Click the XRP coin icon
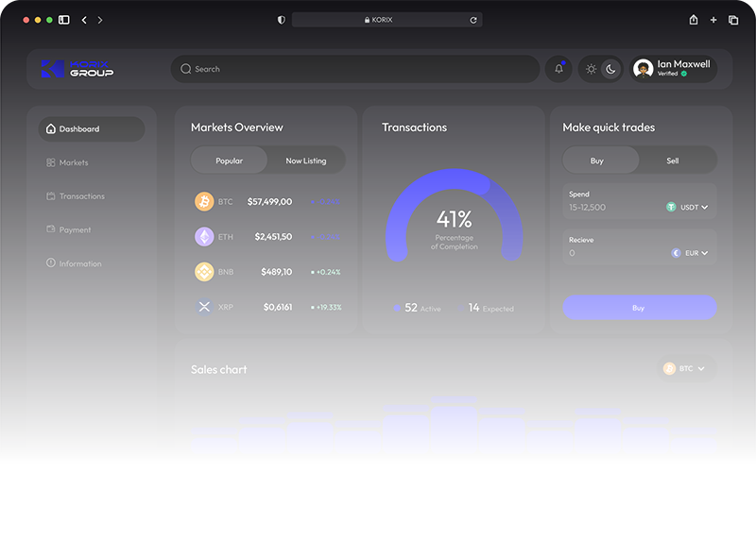Image resolution: width=756 pixels, height=541 pixels. point(204,307)
